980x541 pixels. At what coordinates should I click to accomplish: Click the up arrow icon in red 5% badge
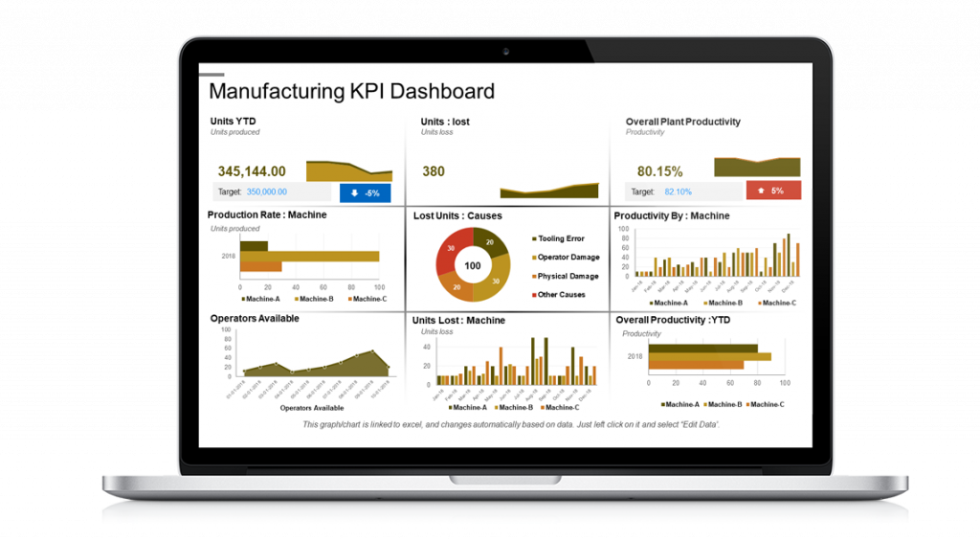(x=761, y=191)
